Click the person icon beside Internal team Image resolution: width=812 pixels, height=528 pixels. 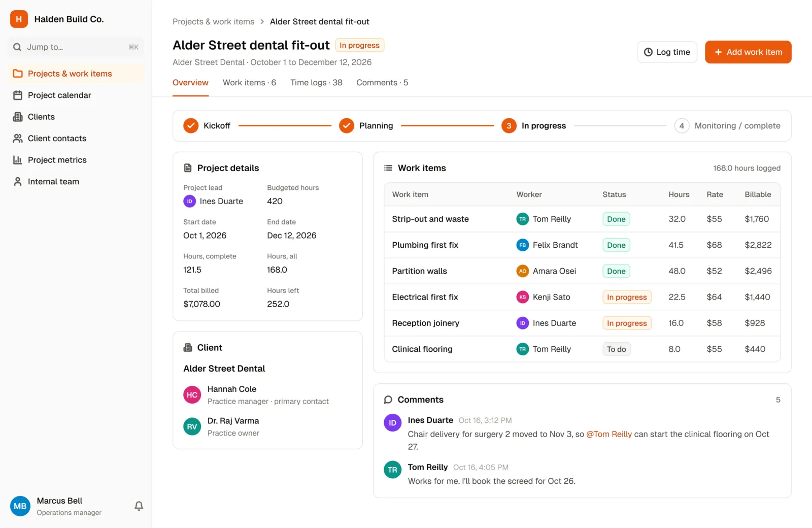coord(18,182)
